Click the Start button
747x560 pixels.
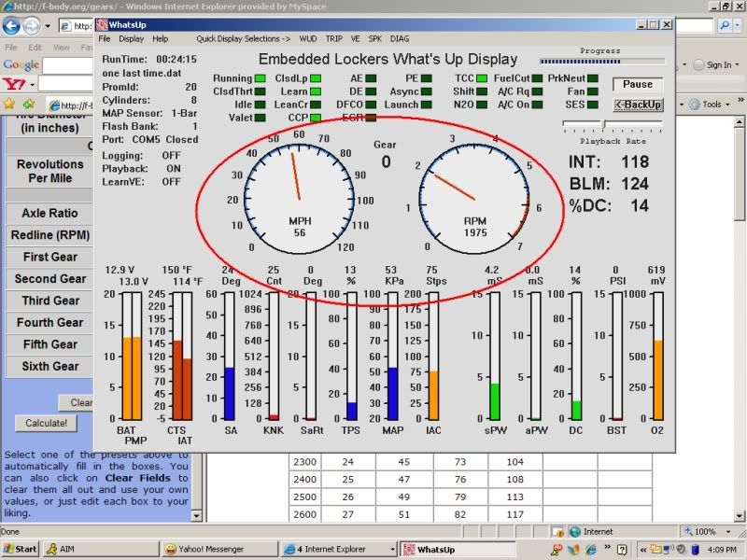(20, 549)
